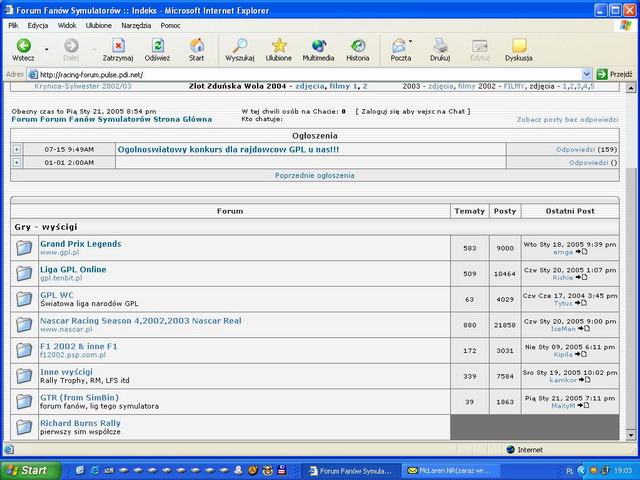Image resolution: width=640 pixels, height=480 pixels.
Task: Open Liga GPL Online forum link
Action: coord(73,269)
